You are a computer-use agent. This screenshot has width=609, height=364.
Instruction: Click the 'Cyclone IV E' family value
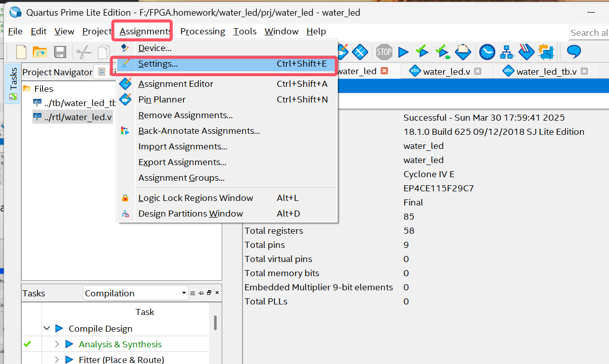[x=429, y=174]
